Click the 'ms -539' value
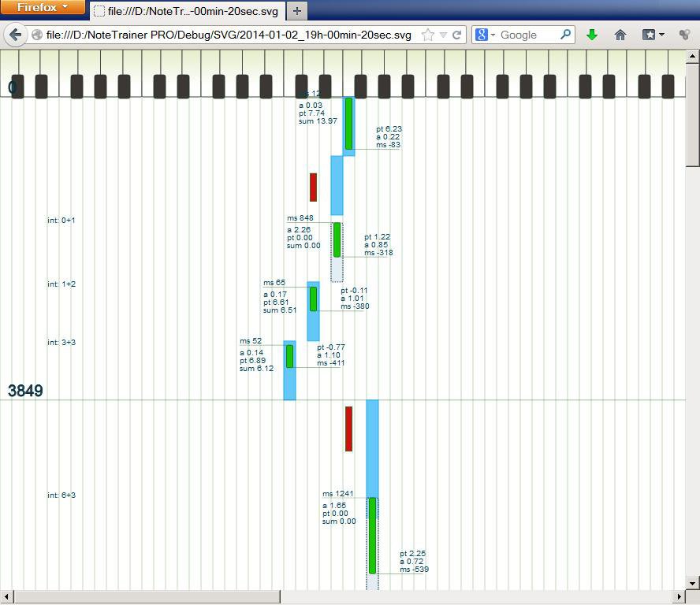The image size is (700, 605). [415, 570]
